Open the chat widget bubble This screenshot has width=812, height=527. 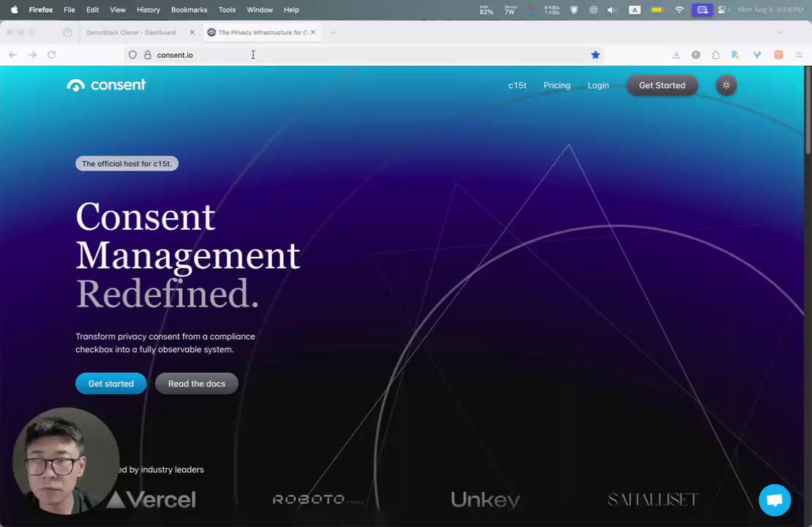tap(775, 500)
